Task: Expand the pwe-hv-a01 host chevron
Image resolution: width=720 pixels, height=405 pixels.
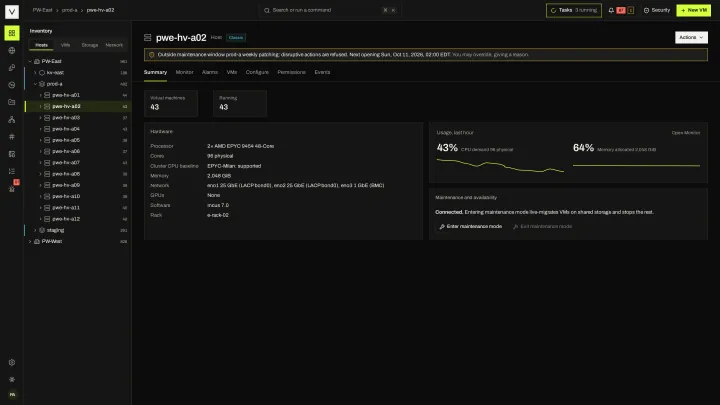Action: (x=40, y=95)
